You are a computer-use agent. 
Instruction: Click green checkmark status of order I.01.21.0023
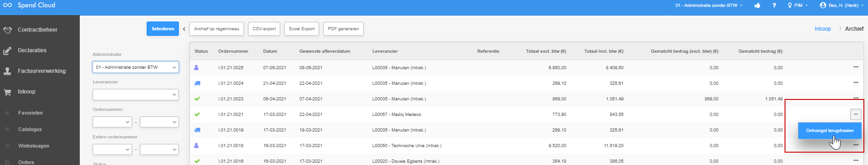point(197,99)
